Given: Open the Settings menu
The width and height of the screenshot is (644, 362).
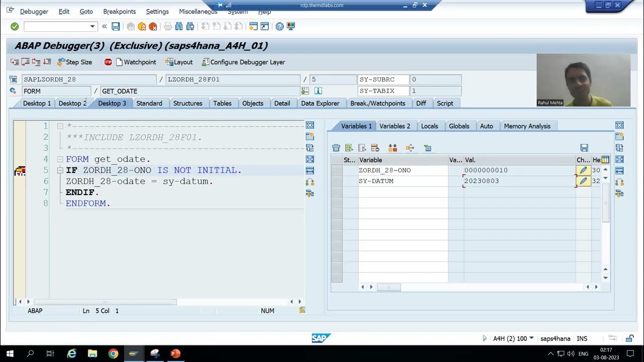Looking at the screenshot, I should click(157, 11).
